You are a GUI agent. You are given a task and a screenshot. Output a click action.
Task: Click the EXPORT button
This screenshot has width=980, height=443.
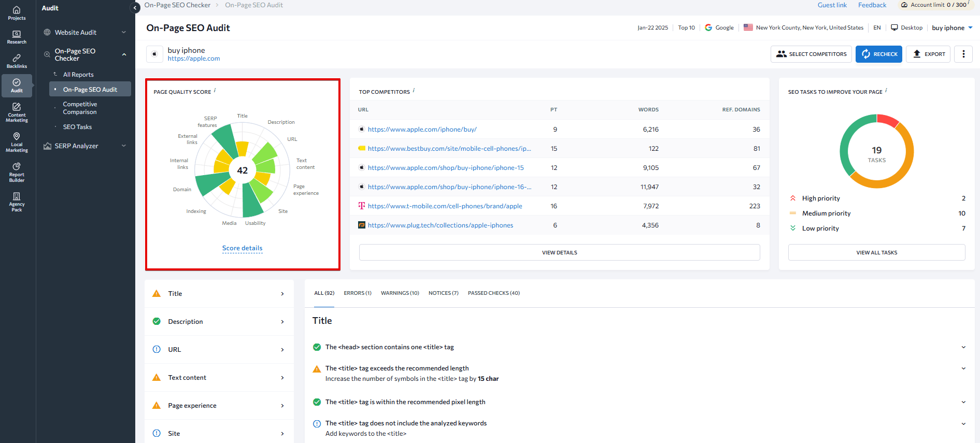pyautogui.click(x=928, y=54)
